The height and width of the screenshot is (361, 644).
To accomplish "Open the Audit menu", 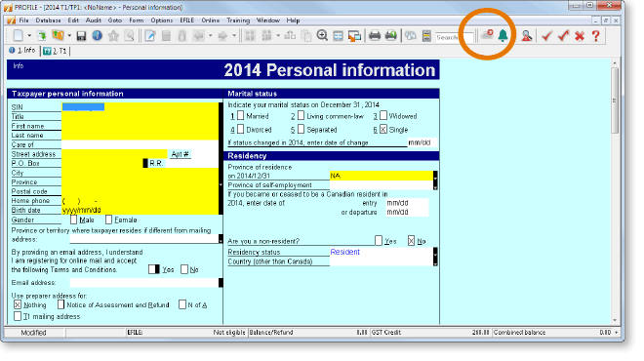I will click(94, 20).
